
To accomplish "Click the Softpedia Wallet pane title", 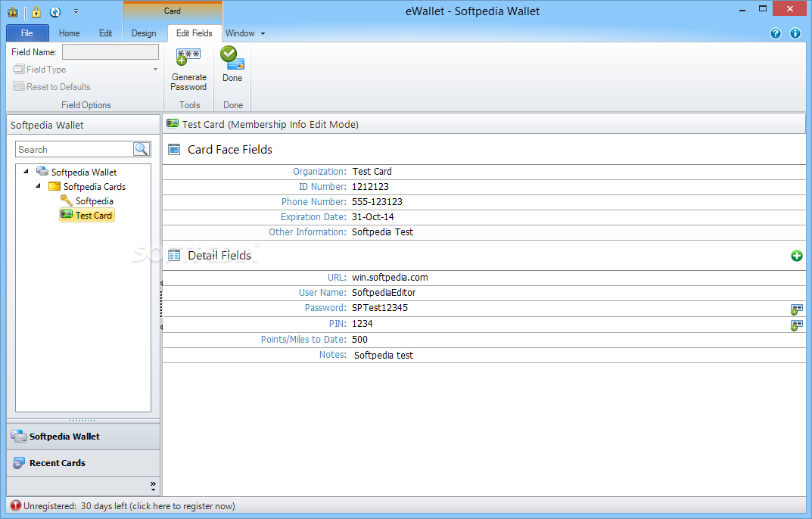I will (x=47, y=125).
